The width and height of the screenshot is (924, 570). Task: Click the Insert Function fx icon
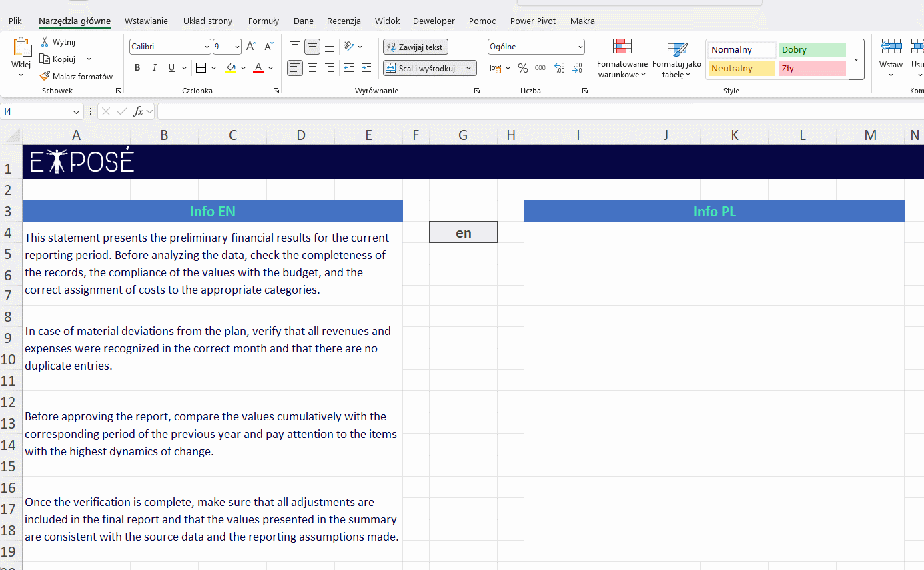pos(138,111)
